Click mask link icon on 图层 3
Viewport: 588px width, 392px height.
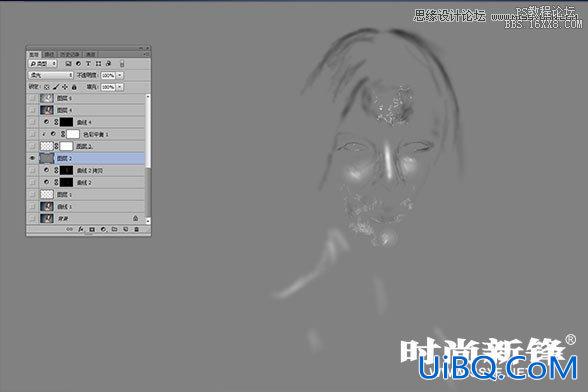[56, 146]
